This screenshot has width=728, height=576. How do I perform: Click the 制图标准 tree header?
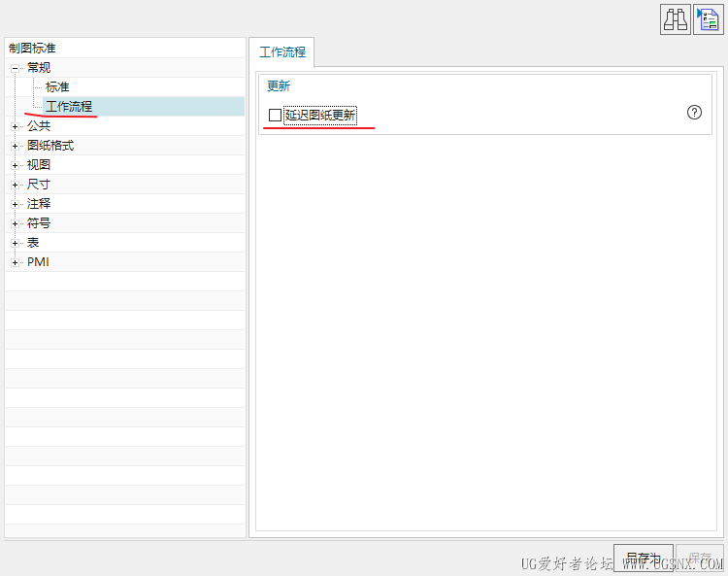pos(32,48)
